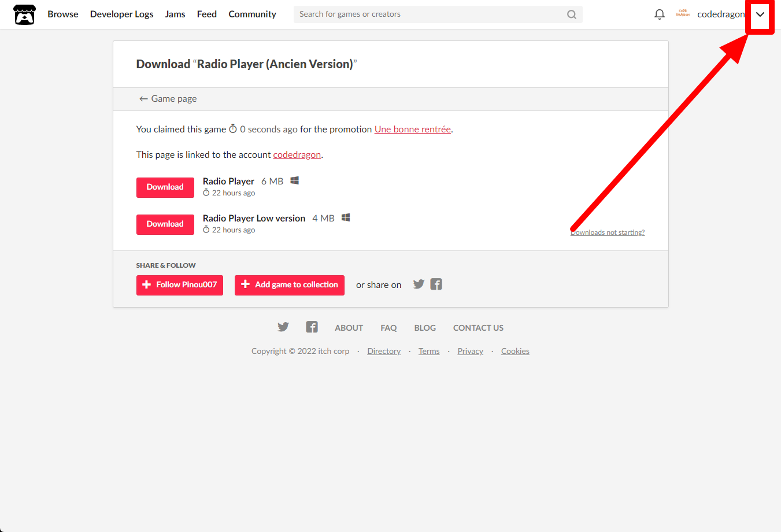Click Windows icon beside Radio Player 6 MB

(295, 180)
